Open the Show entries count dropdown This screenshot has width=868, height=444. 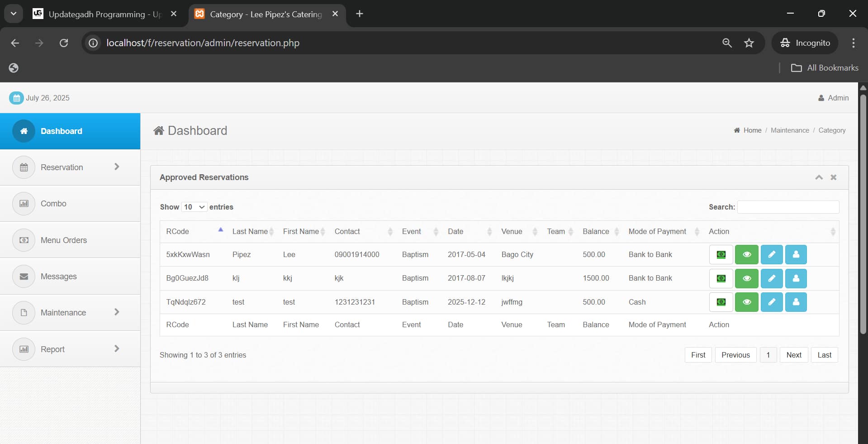[194, 207]
